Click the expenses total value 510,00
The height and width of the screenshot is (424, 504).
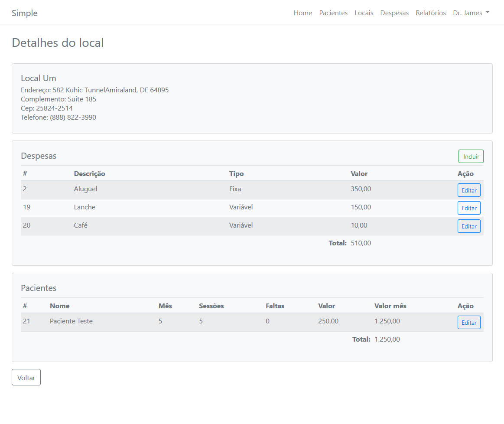[x=361, y=243]
